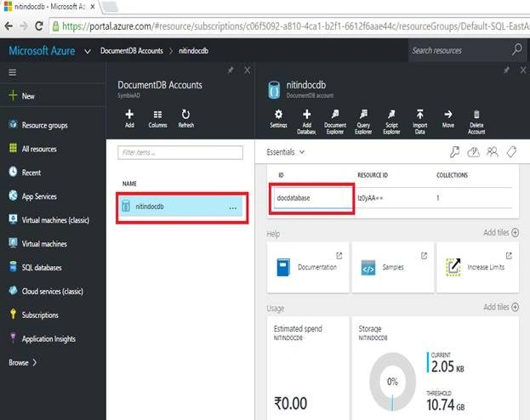Expand Browse in the sidebar

22,362
